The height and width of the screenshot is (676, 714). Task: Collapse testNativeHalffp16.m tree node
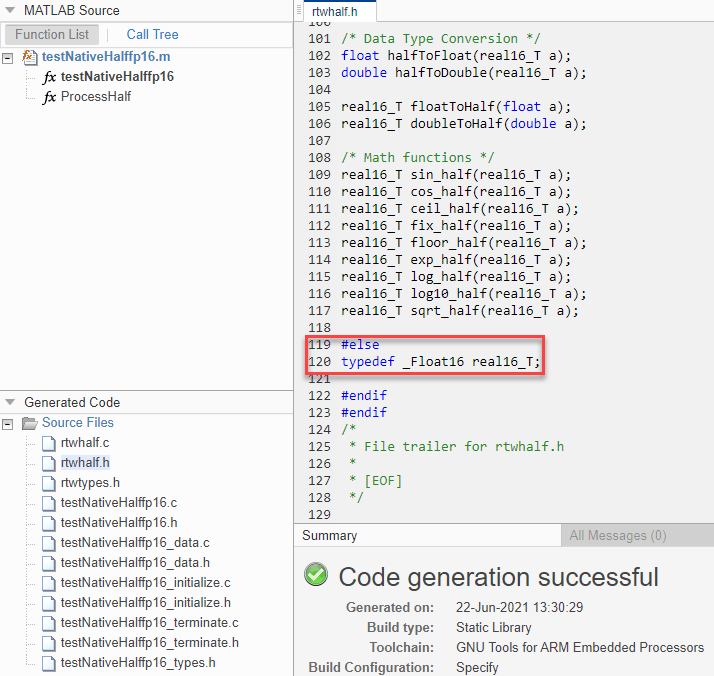pyautogui.click(x=7, y=58)
